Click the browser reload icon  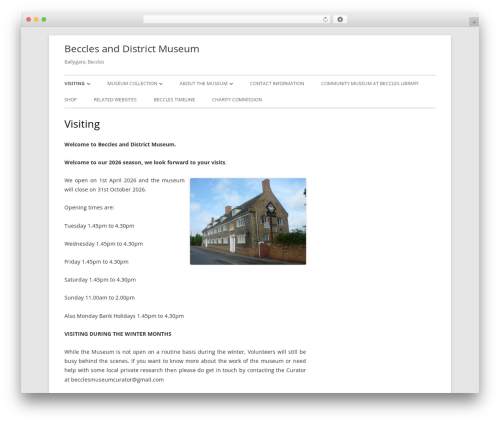(x=325, y=20)
